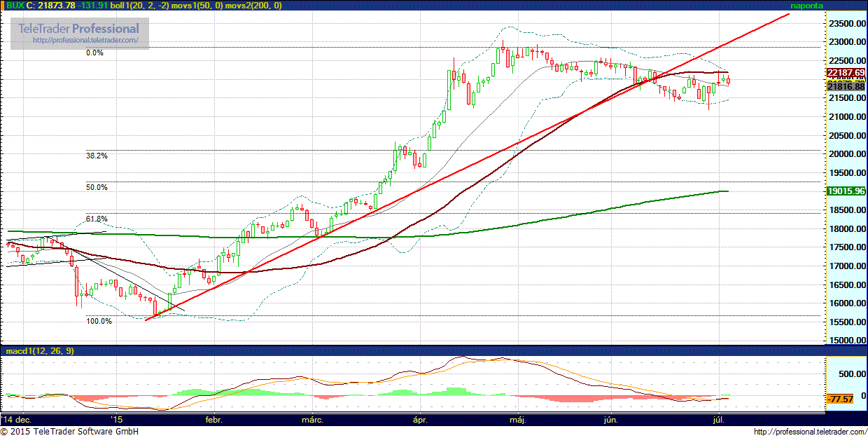Click the BUX symbol label in header
This screenshot has height=438, width=868.
click(x=15, y=6)
